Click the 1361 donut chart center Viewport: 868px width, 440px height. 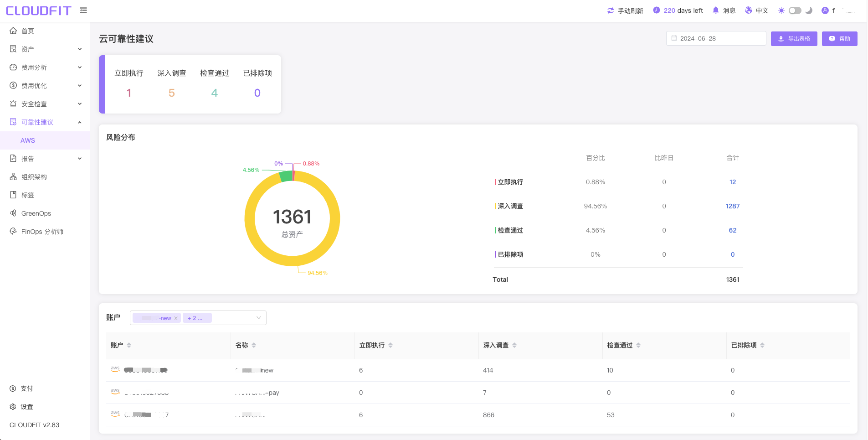pos(292,217)
